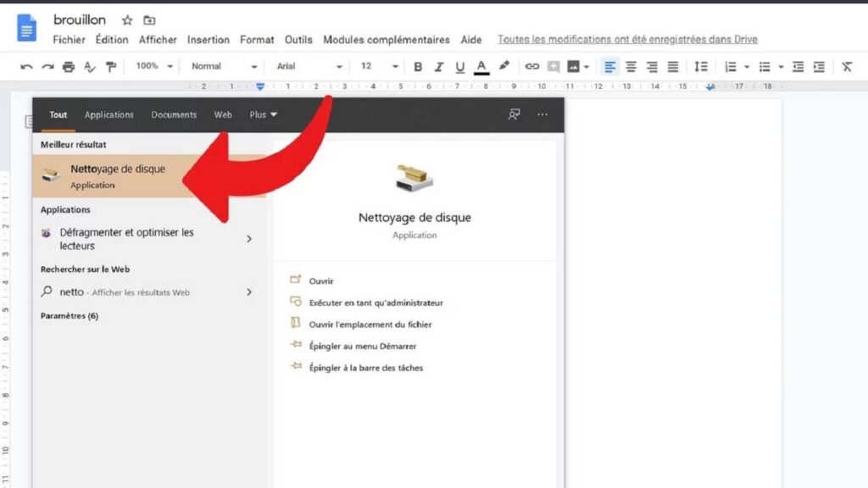This screenshot has width=868, height=488.
Task: Select Nettoyage de disque best result
Action: (x=149, y=176)
